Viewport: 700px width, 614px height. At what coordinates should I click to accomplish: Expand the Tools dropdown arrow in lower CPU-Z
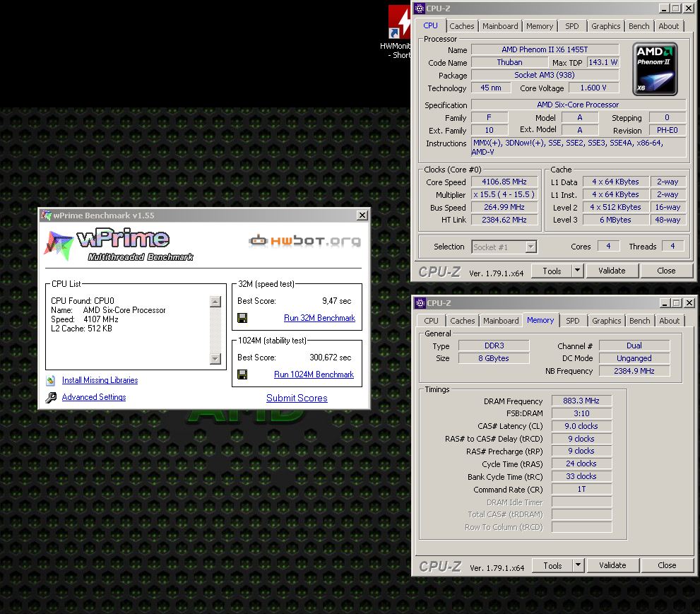(x=578, y=565)
